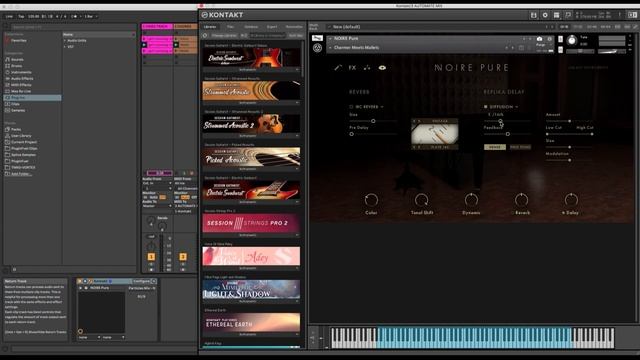Open Kontakt settings gear icon

pos(545,15)
